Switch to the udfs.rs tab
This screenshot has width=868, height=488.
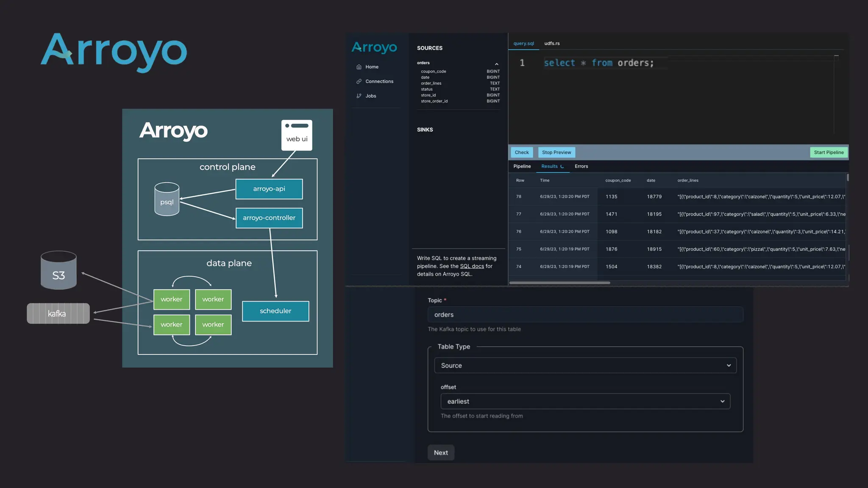[x=552, y=43]
